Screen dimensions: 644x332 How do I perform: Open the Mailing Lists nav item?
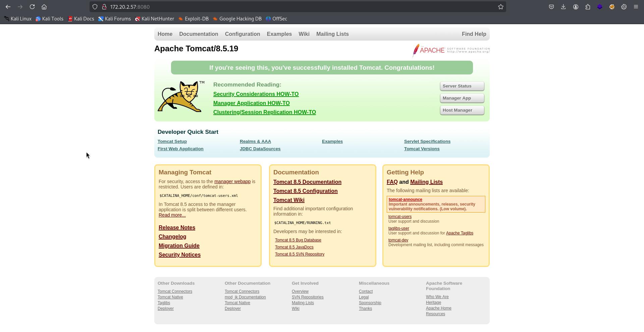(332, 34)
